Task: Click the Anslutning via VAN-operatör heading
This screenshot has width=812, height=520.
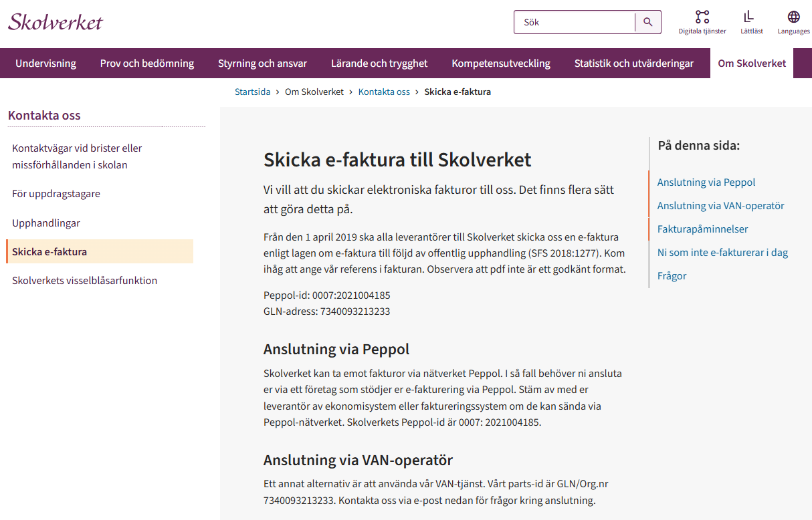Action: point(358,460)
